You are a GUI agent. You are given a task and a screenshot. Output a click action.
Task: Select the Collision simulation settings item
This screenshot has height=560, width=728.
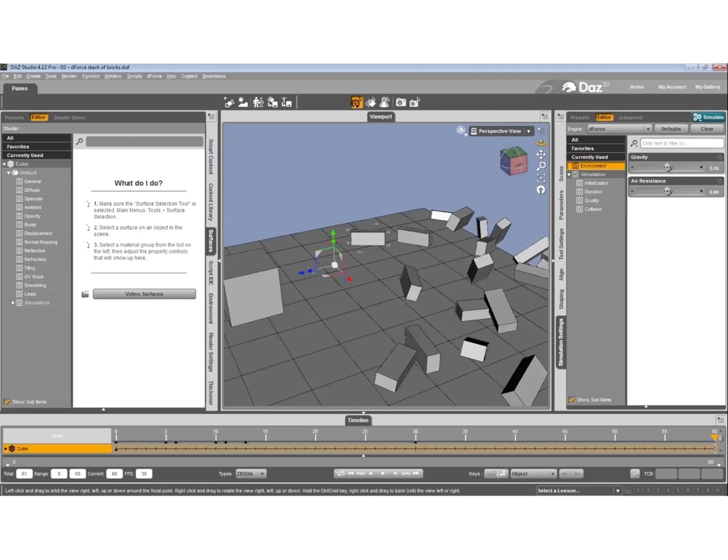pyautogui.click(x=593, y=209)
